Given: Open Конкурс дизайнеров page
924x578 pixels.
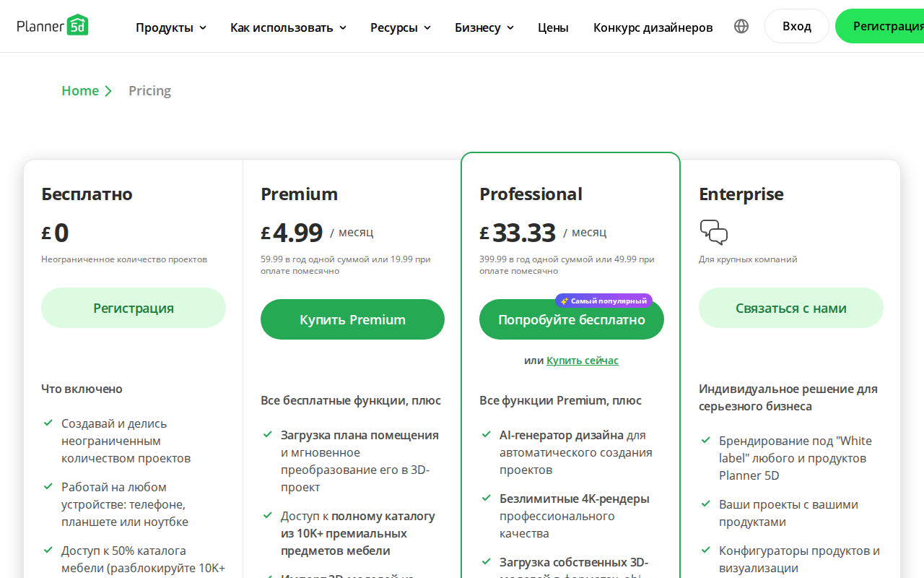Looking at the screenshot, I should [653, 27].
